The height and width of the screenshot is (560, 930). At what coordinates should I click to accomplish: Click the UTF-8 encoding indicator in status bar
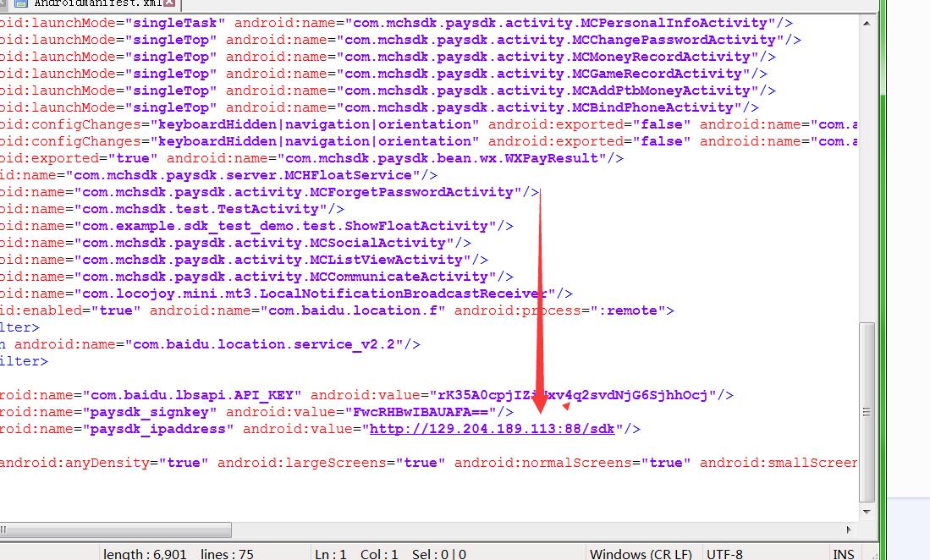click(x=724, y=554)
